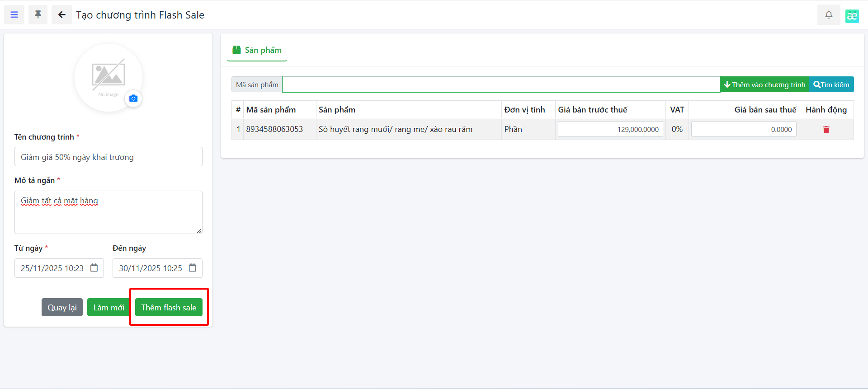Click the Giá bán sau thuế field
Image resolution: width=868 pixels, height=389 pixels.
pyautogui.click(x=743, y=129)
